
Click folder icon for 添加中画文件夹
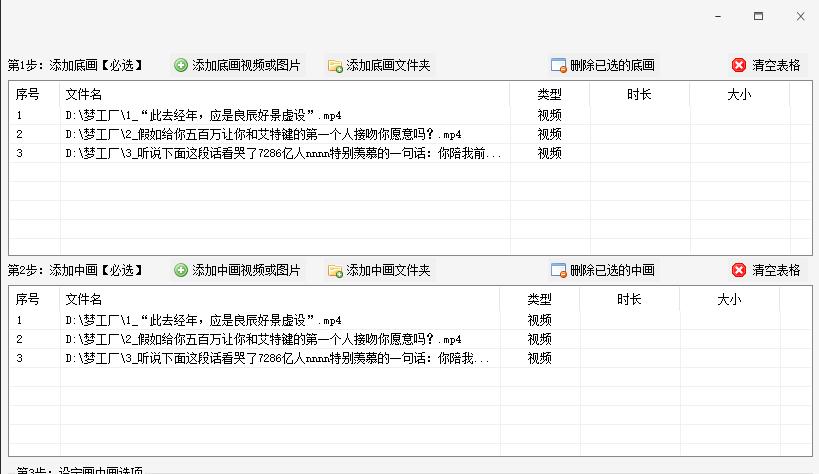(x=335, y=271)
